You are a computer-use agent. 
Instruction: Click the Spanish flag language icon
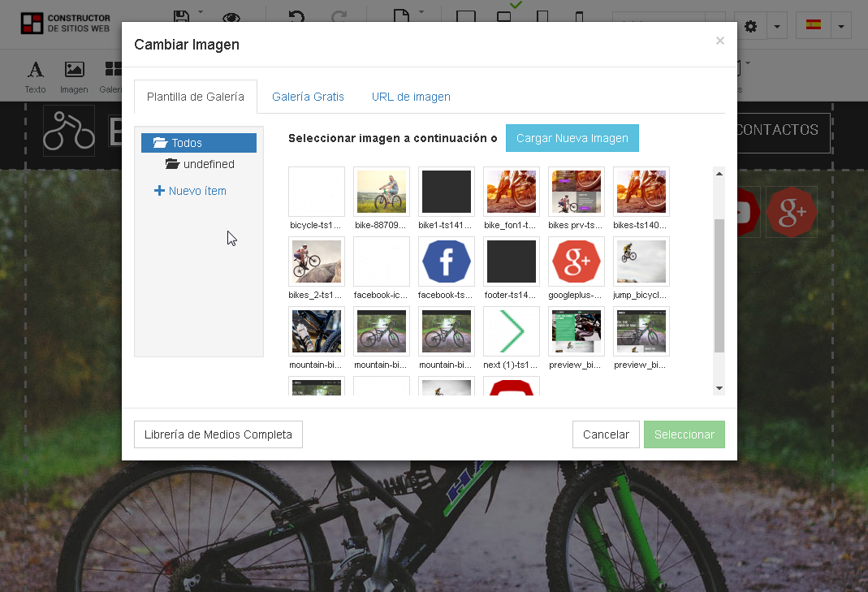pyautogui.click(x=814, y=25)
